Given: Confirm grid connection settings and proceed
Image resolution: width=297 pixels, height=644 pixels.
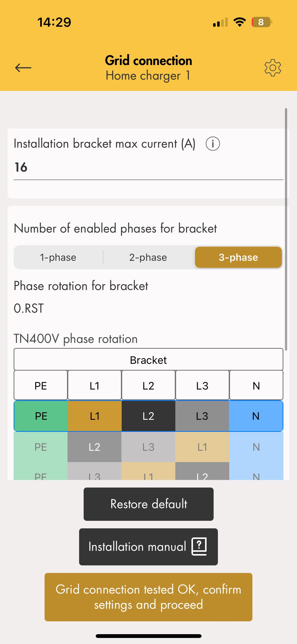Looking at the screenshot, I should (148, 597).
